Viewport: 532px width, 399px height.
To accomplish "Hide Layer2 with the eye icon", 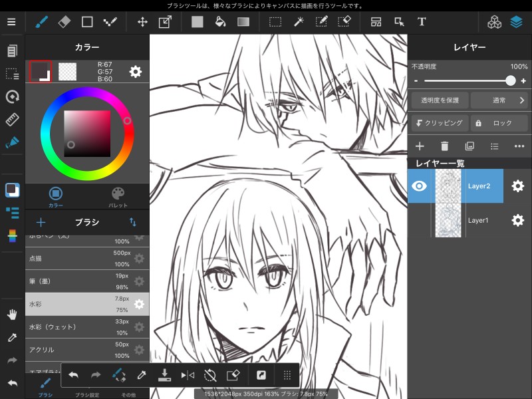I will pos(419,186).
